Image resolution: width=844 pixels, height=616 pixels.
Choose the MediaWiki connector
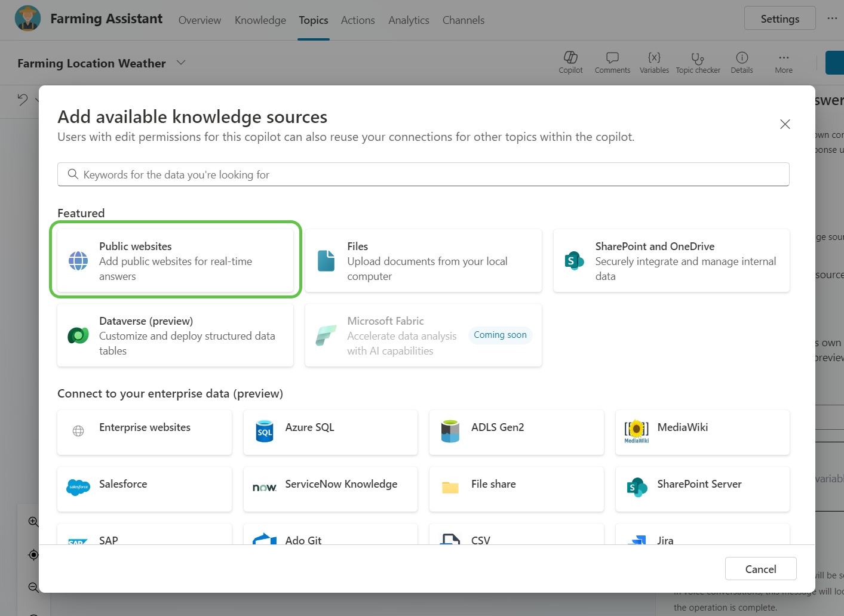coord(702,432)
